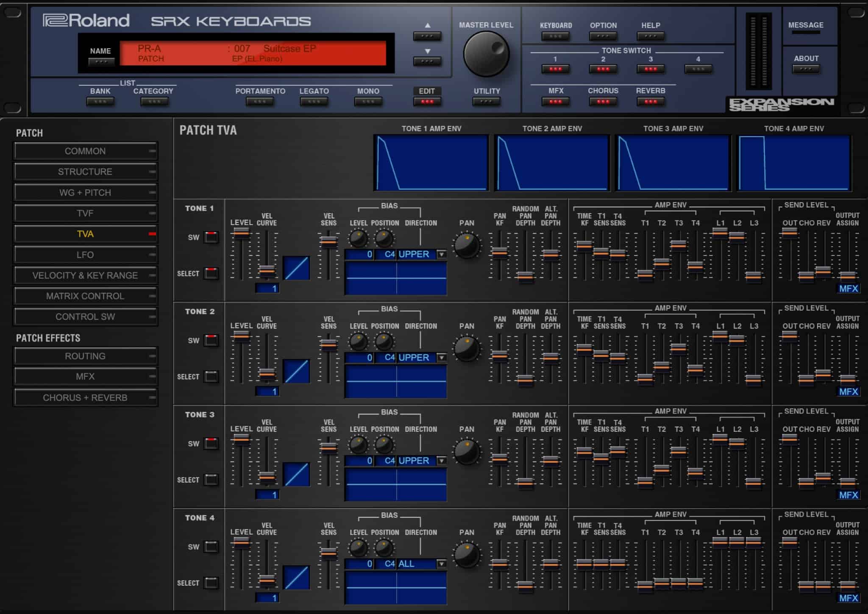Switch to the TVF page
The width and height of the screenshot is (868, 614).
tap(86, 214)
